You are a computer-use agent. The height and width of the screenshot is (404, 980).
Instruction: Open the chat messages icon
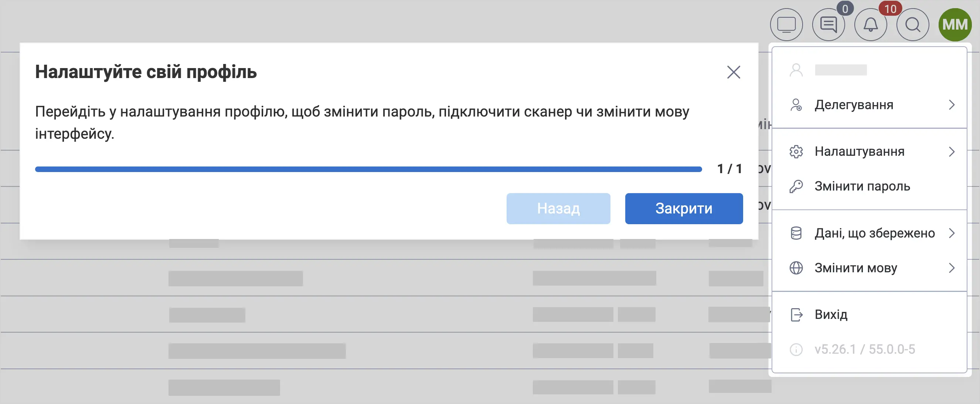point(828,25)
